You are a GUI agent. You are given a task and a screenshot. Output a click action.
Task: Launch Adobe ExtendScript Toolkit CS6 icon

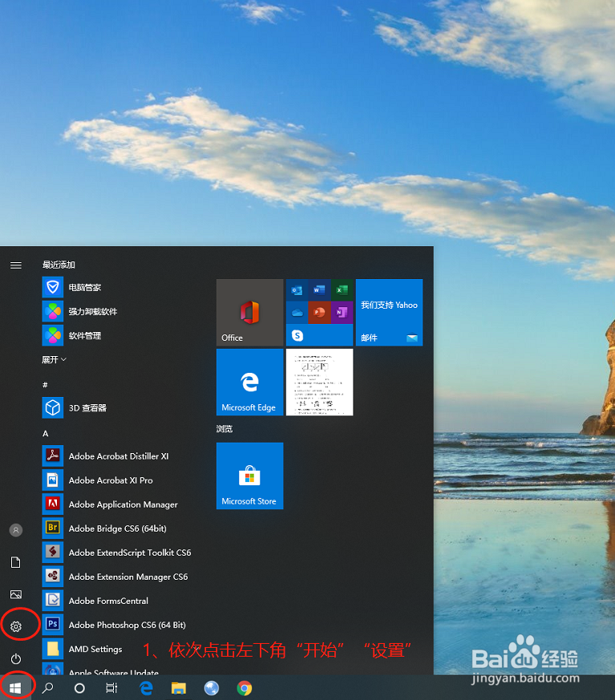53,552
